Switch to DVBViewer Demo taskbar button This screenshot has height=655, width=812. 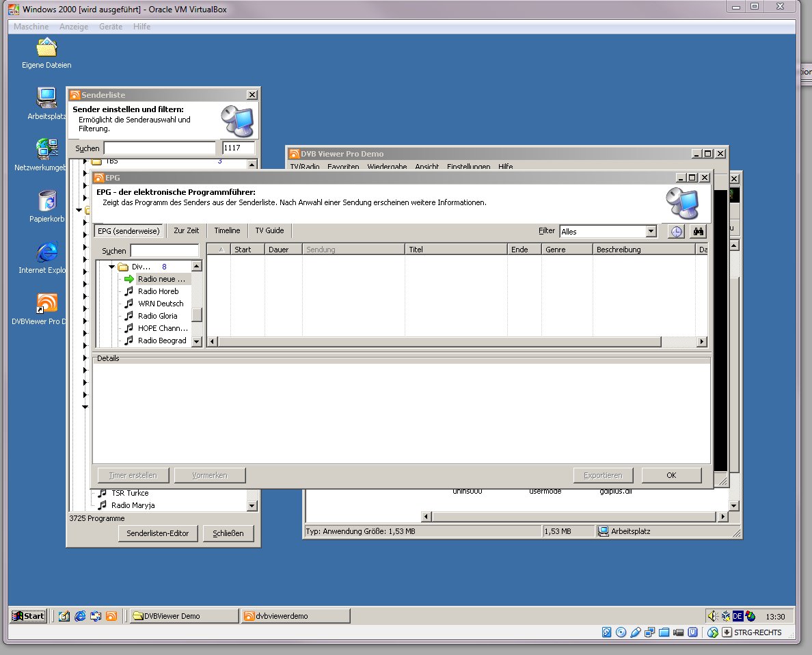[184, 616]
